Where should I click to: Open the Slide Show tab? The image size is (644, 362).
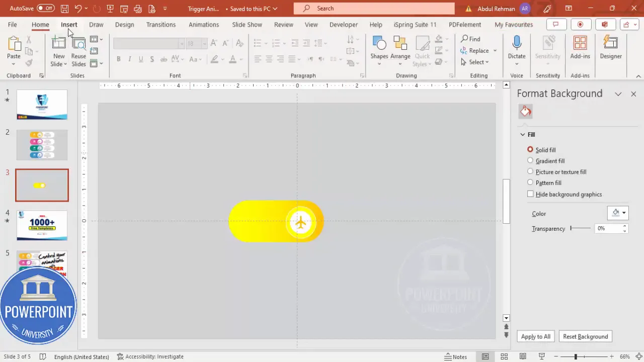pos(247,25)
